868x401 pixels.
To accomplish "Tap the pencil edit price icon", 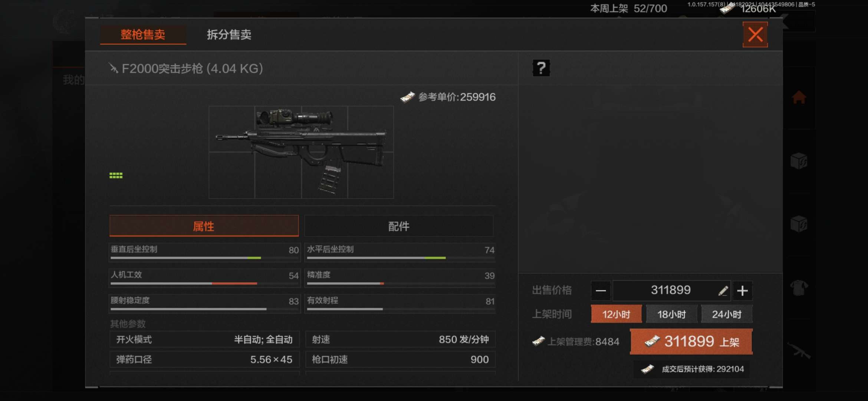I will 723,291.
